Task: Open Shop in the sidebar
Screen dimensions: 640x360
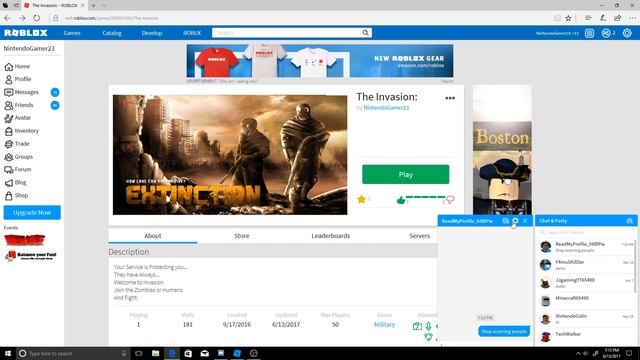Action: [16, 196]
